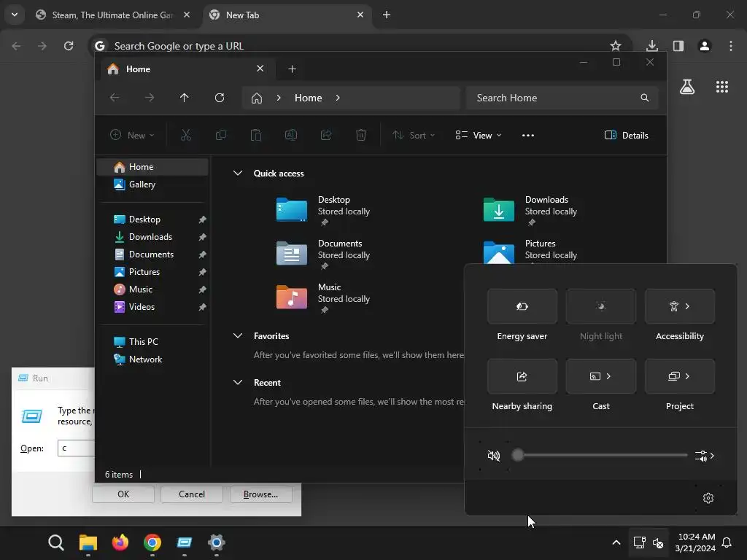
Task: Open the View dropdown in File Explorer
Action: pyautogui.click(x=479, y=135)
